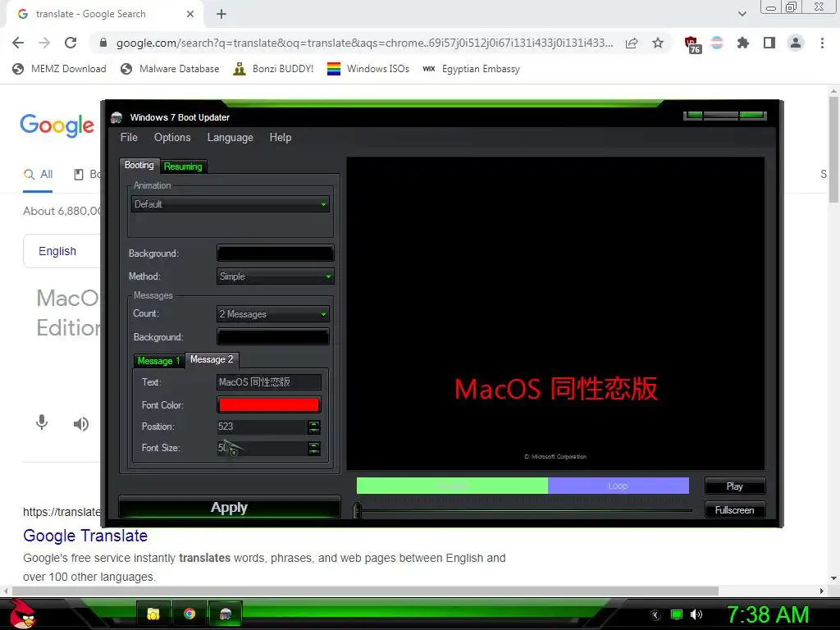Click the Position value field 523
This screenshot has width=840, height=630.
point(262,427)
